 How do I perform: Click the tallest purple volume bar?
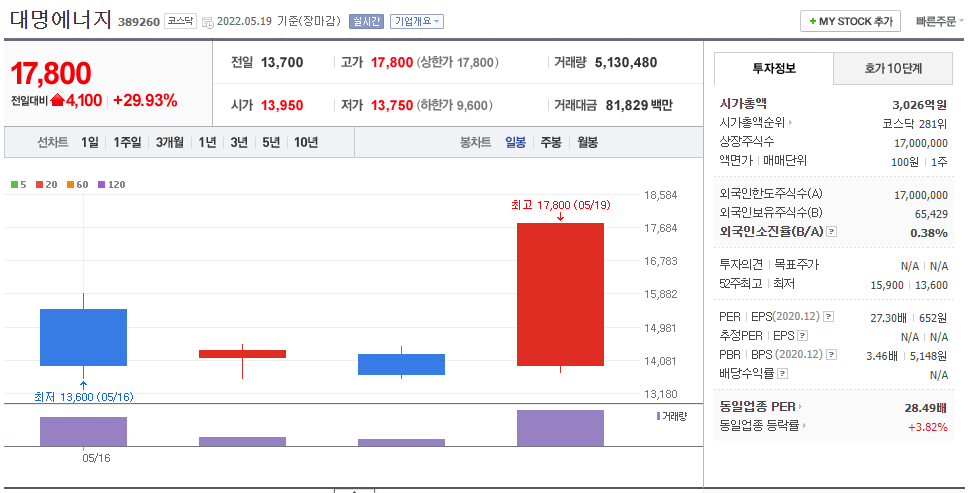(x=561, y=428)
